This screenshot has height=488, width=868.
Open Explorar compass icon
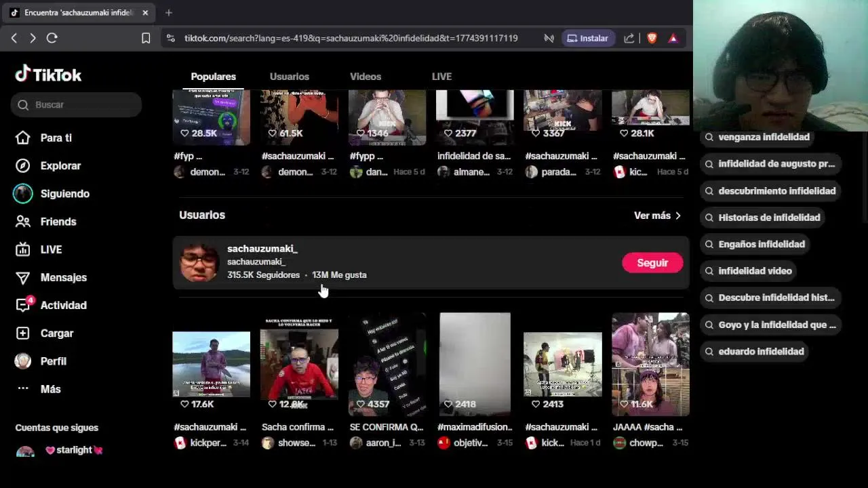point(22,165)
